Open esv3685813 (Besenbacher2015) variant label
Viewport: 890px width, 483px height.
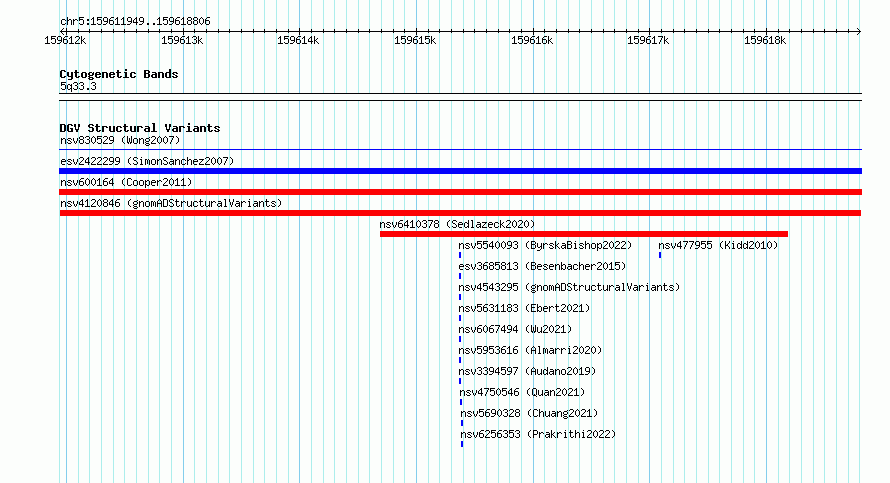click(542, 266)
